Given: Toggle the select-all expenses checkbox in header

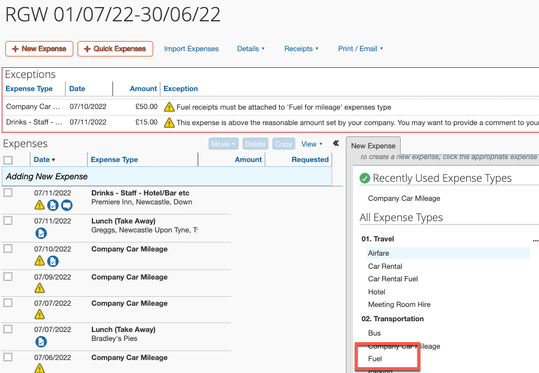Looking at the screenshot, I should pos(8,160).
